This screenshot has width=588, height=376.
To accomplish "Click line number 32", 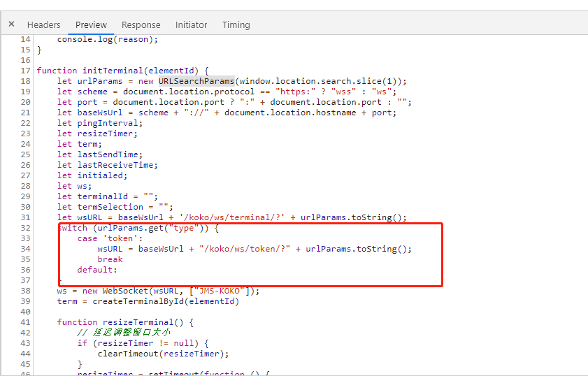I will pos(25,228).
